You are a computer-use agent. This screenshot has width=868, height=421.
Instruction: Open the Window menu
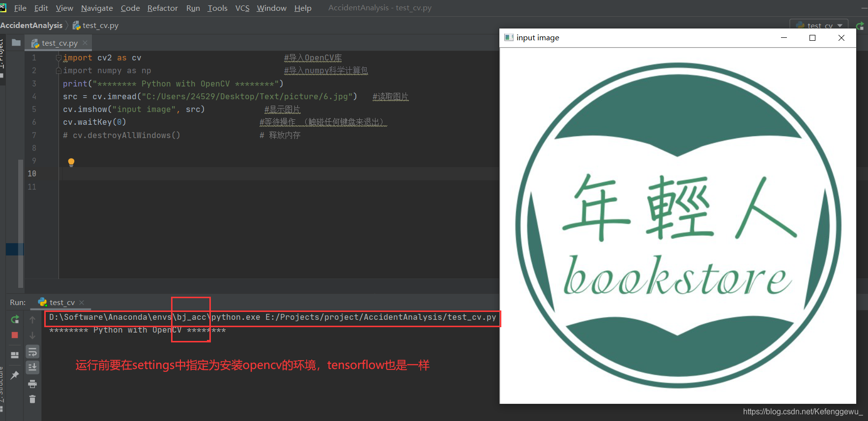point(271,8)
